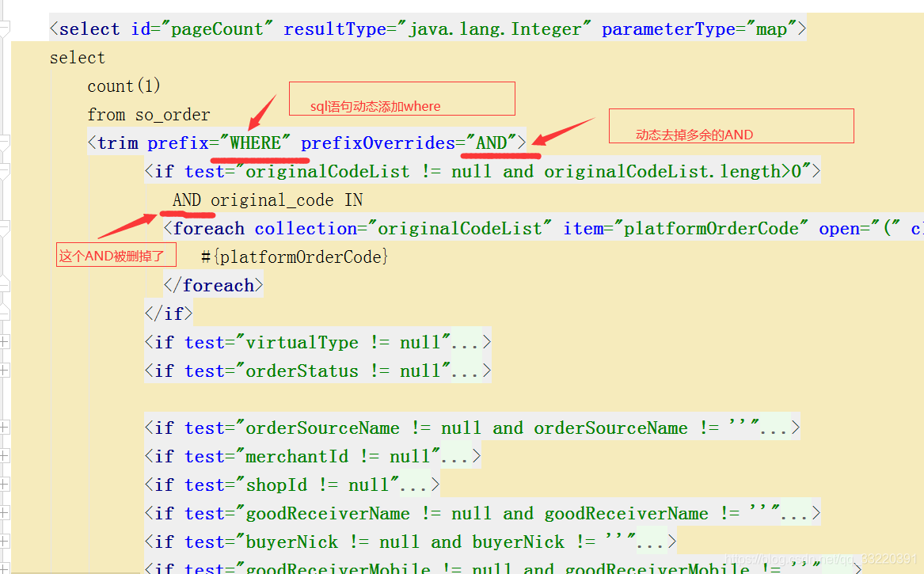The image size is (924, 574).
Task: Click the gutter fold marker near the trim tag
Action: click(6, 143)
